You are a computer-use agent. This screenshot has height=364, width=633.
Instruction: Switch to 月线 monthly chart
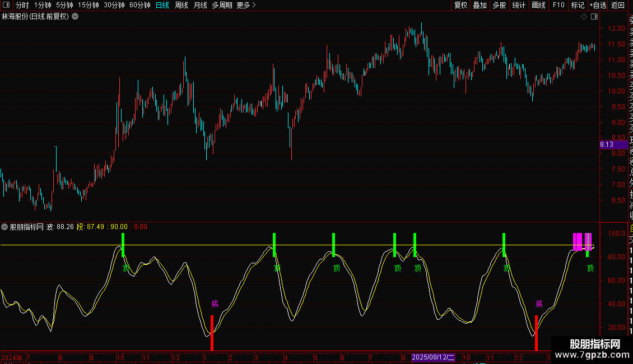(x=200, y=5)
